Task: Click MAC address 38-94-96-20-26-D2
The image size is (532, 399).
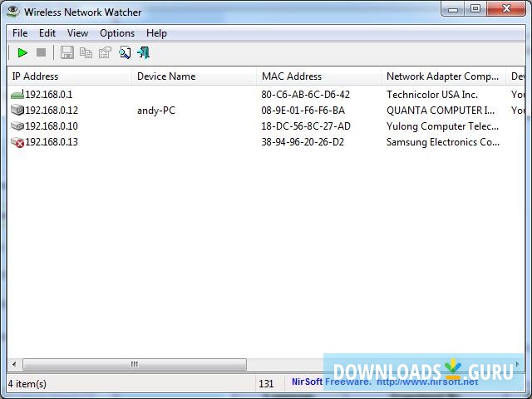Action: (x=303, y=142)
